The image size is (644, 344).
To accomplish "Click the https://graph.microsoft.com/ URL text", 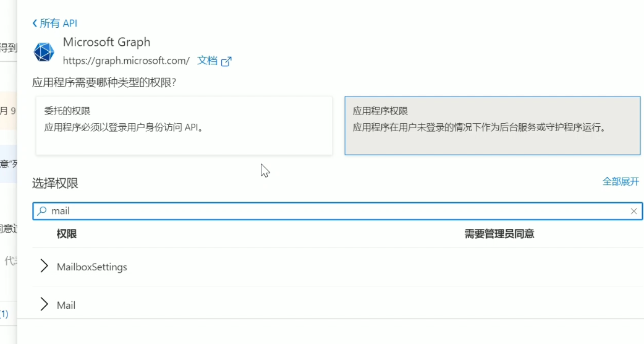I will [x=126, y=61].
